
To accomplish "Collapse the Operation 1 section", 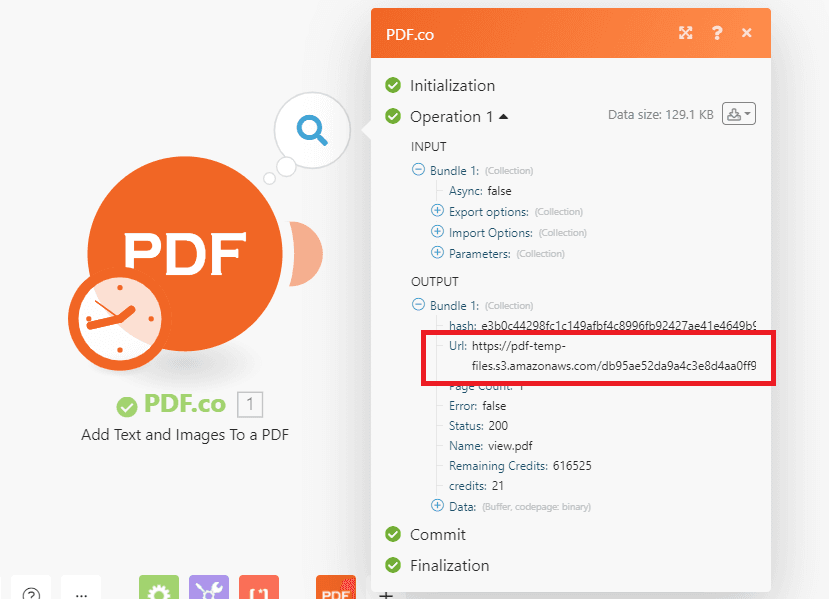I will click(x=504, y=117).
